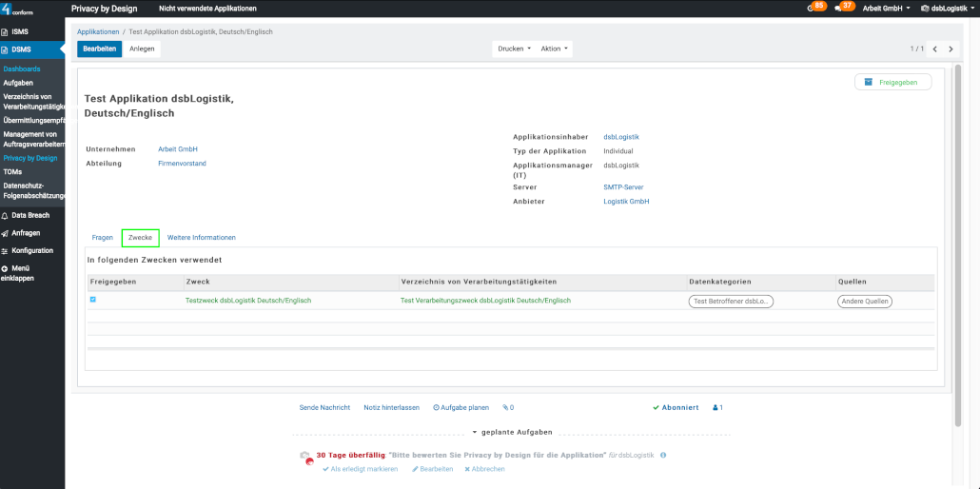
Task: Click info icon next to overdue task
Action: click(662, 456)
